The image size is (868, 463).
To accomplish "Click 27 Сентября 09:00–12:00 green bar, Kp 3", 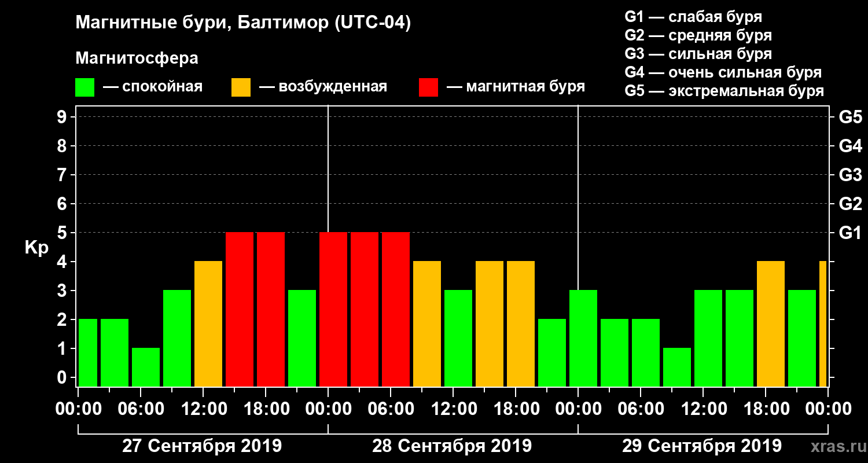I will (x=177, y=338).
